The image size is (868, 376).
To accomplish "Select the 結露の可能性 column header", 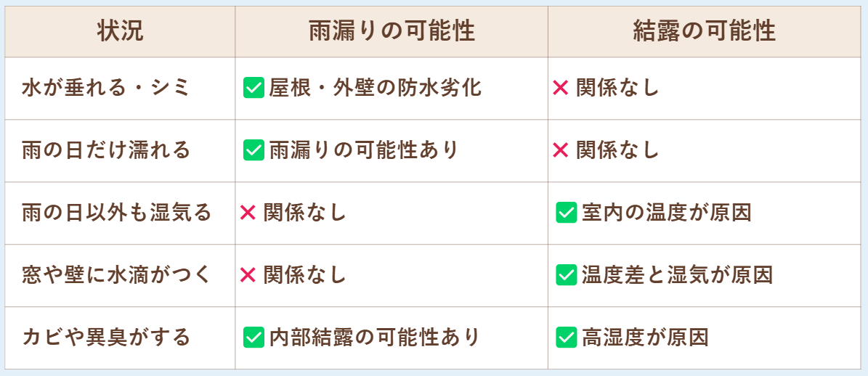I will point(705,32).
